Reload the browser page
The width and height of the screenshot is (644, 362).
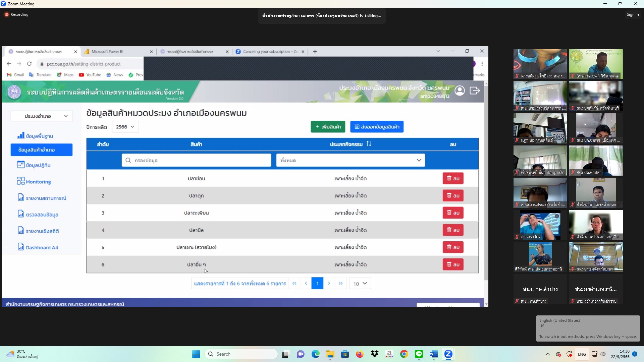pyautogui.click(x=29, y=64)
